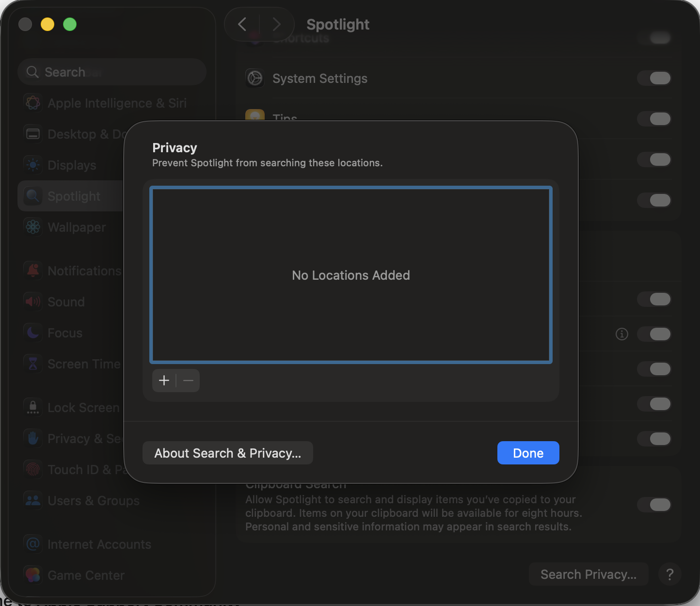The image size is (700, 606).
Task: Go back with the left chevron
Action: 242,24
